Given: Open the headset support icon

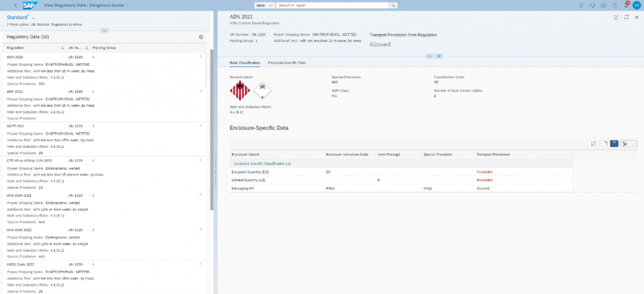Looking at the screenshot, I should pos(592,5).
